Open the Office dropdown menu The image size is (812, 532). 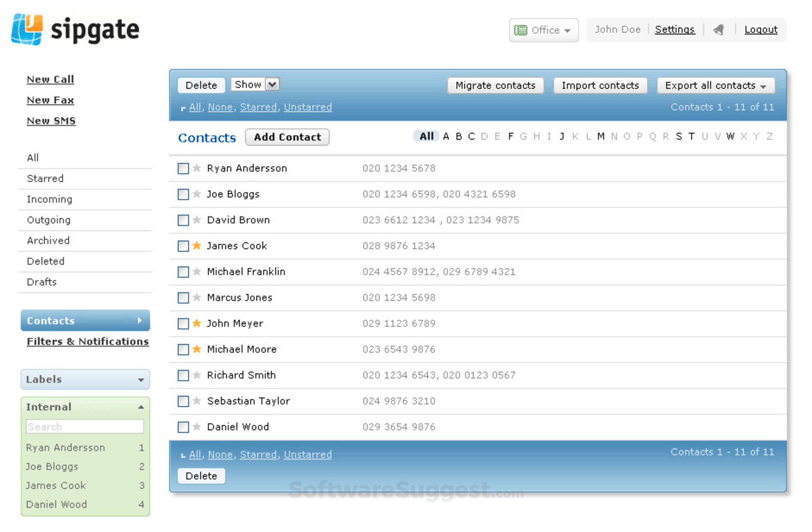pos(543,30)
